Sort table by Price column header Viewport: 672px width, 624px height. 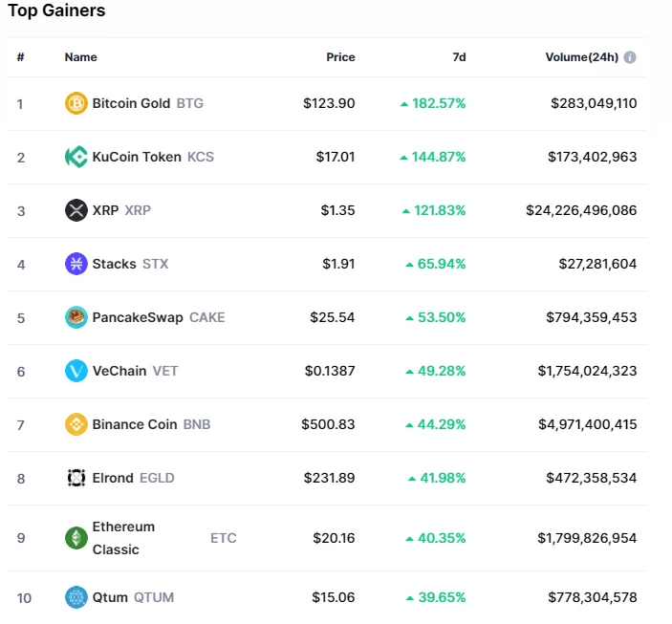click(340, 57)
